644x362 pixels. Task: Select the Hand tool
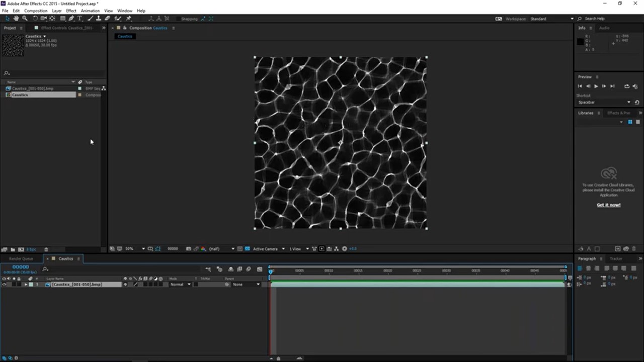point(16,19)
